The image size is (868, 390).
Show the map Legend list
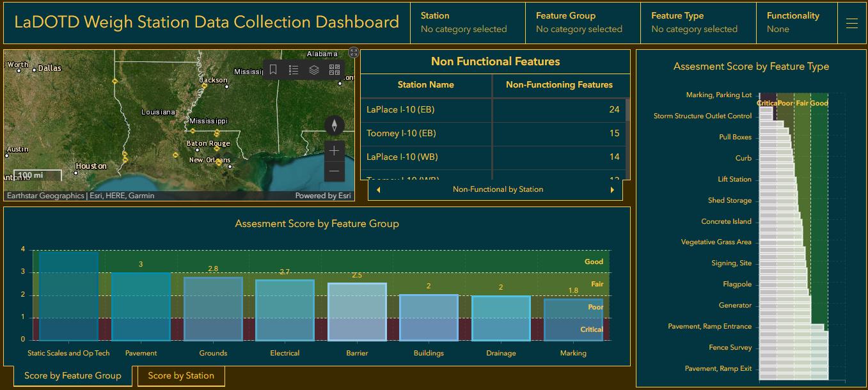click(x=294, y=70)
